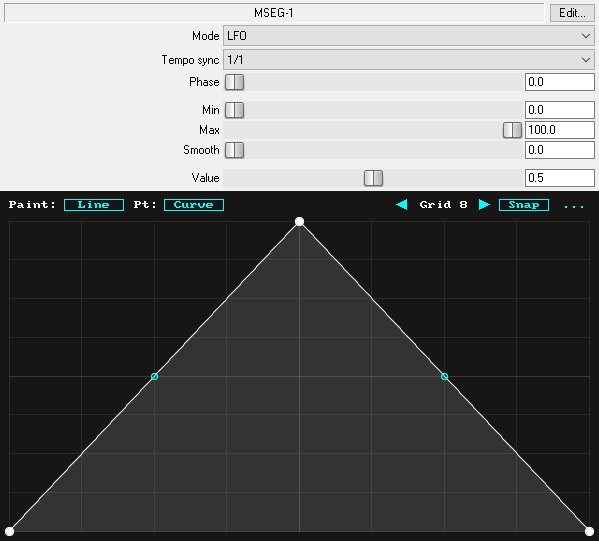This screenshot has height=541, width=599.
Task: Click the Phase slider handle
Action: point(234,82)
